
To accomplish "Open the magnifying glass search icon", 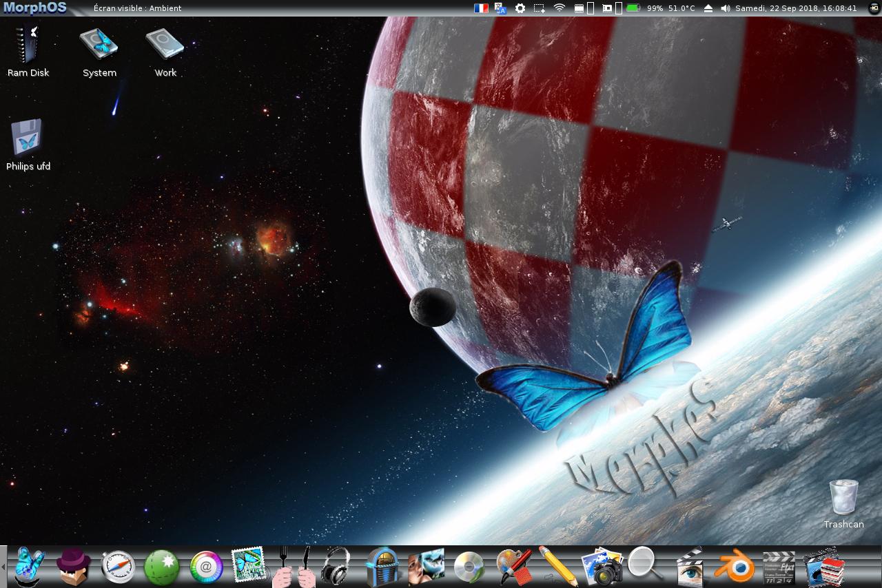I will pyautogui.click(x=645, y=565).
